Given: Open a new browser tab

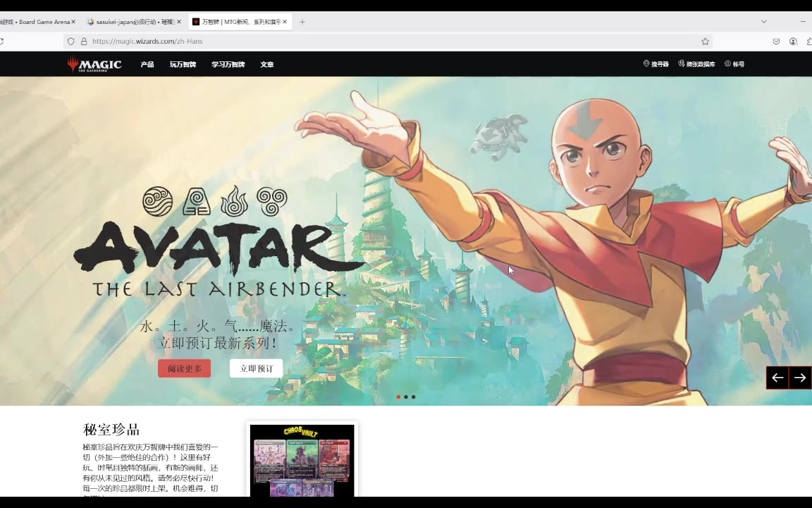Looking at the screenshot, I should click(302, 22).
